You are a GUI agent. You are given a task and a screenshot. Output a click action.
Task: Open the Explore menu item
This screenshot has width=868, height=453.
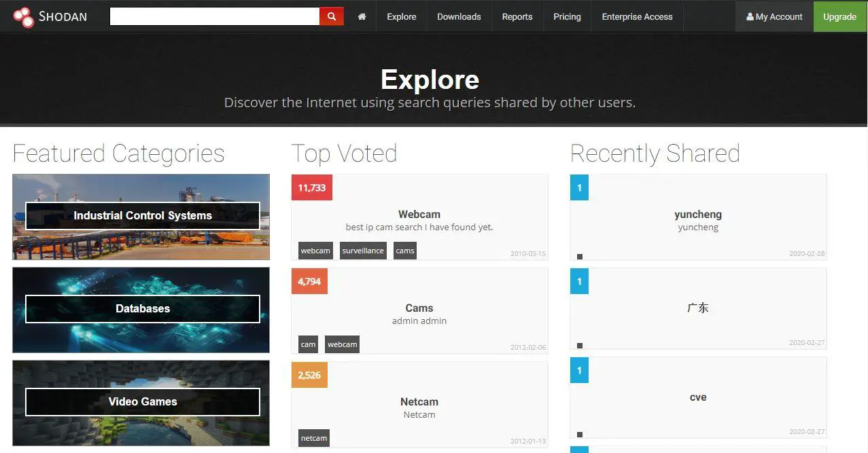click(402, 16)
